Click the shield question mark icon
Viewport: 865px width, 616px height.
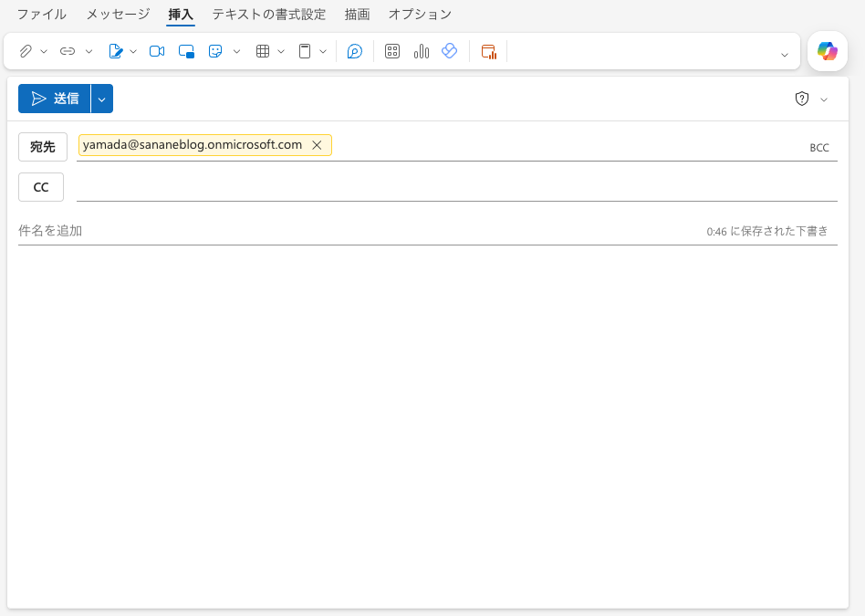[801, 99]
